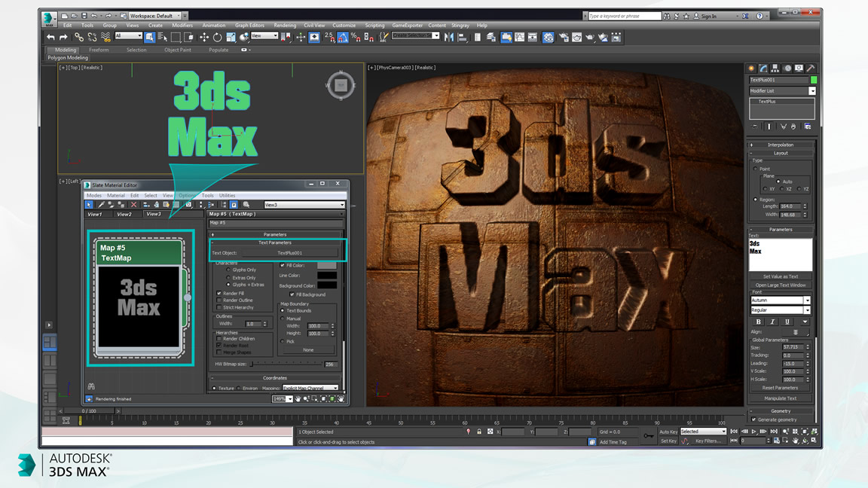Select the Move transform tool
The height and width of the screenshot is (488, 868).
(203, 37)
